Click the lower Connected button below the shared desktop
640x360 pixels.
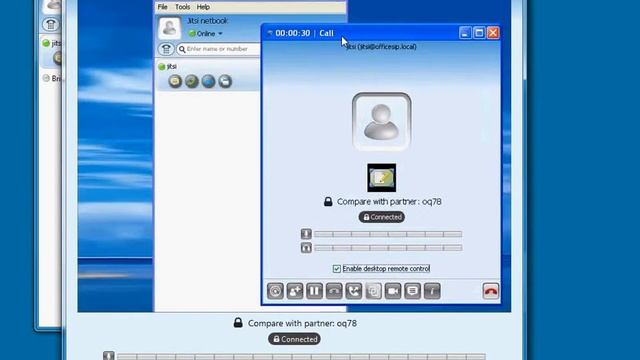coord(294,339)
